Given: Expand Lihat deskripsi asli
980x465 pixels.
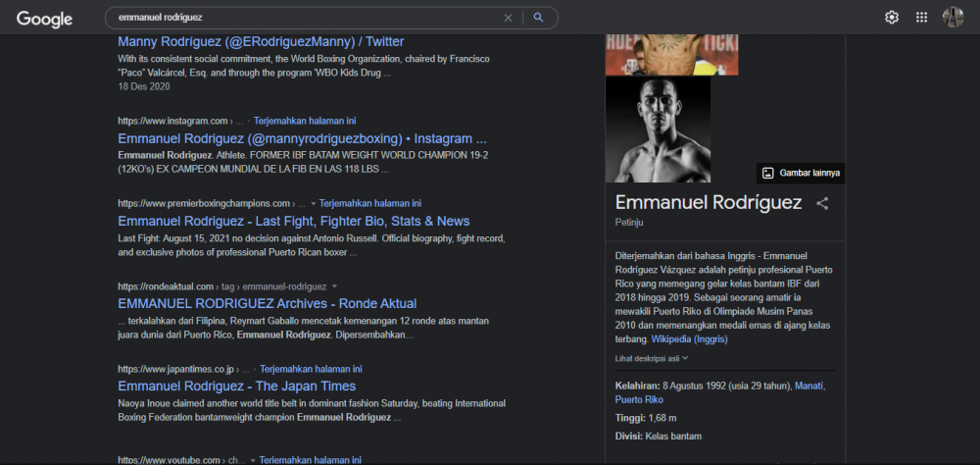Looking at the screenshot, I should point(652,358).
